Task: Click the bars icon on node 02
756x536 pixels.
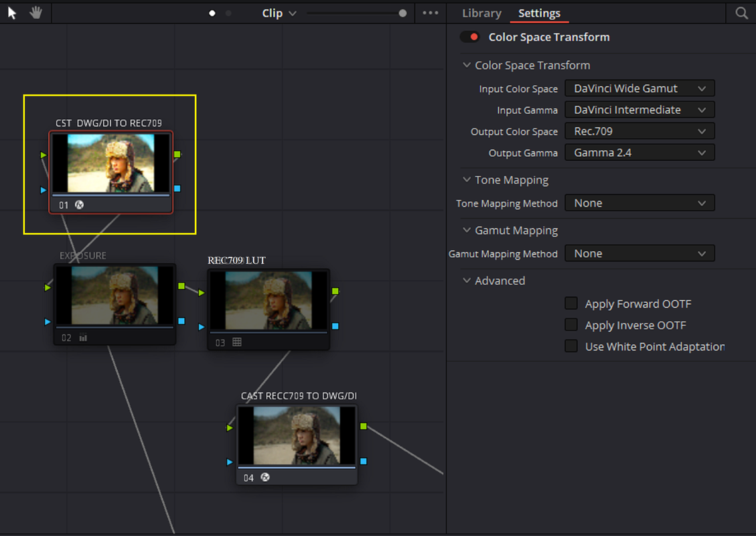Action: (x=83, y=338)
